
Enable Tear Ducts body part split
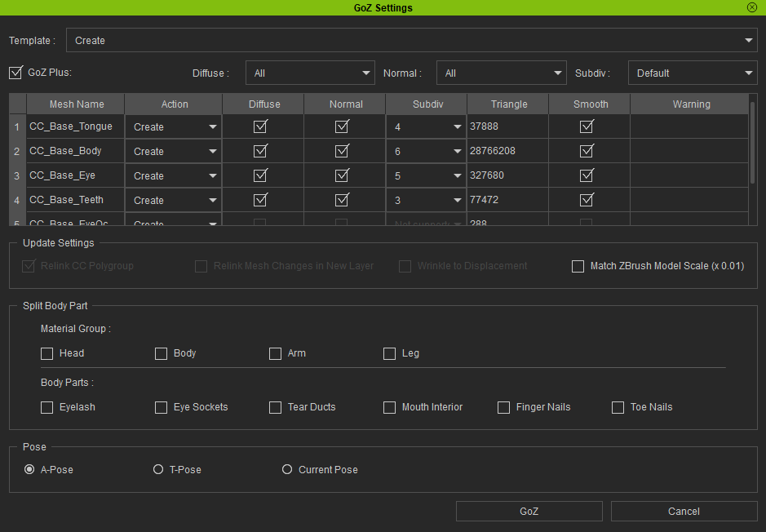tap(276, 407)
